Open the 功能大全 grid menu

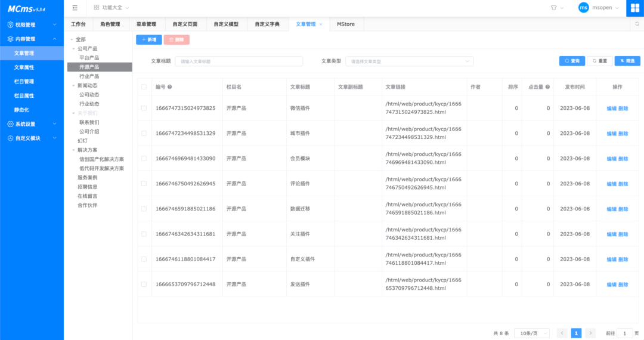coord(111,8)
